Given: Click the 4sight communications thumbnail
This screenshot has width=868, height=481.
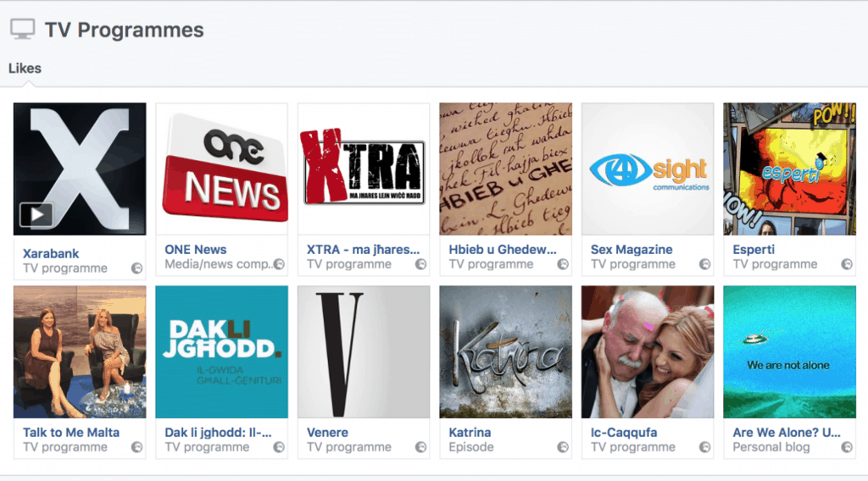Looking at the screenshot, I should click(x=648, y=169).
